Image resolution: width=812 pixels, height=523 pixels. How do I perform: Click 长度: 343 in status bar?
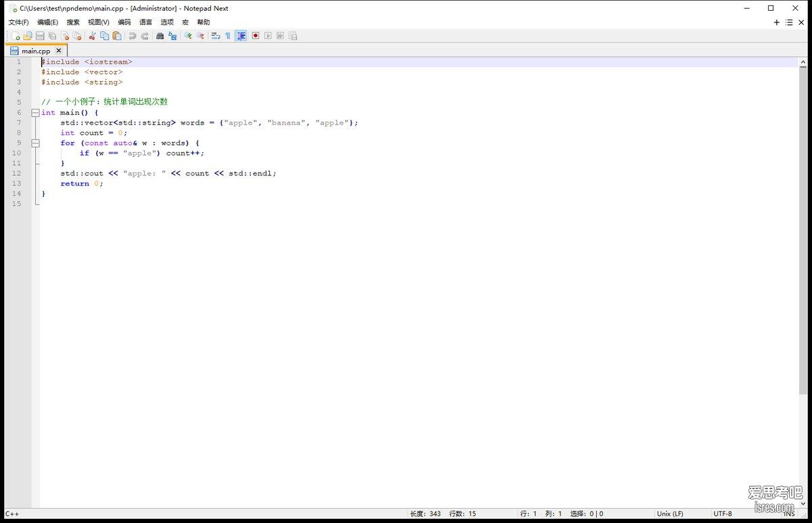(426, 514)
